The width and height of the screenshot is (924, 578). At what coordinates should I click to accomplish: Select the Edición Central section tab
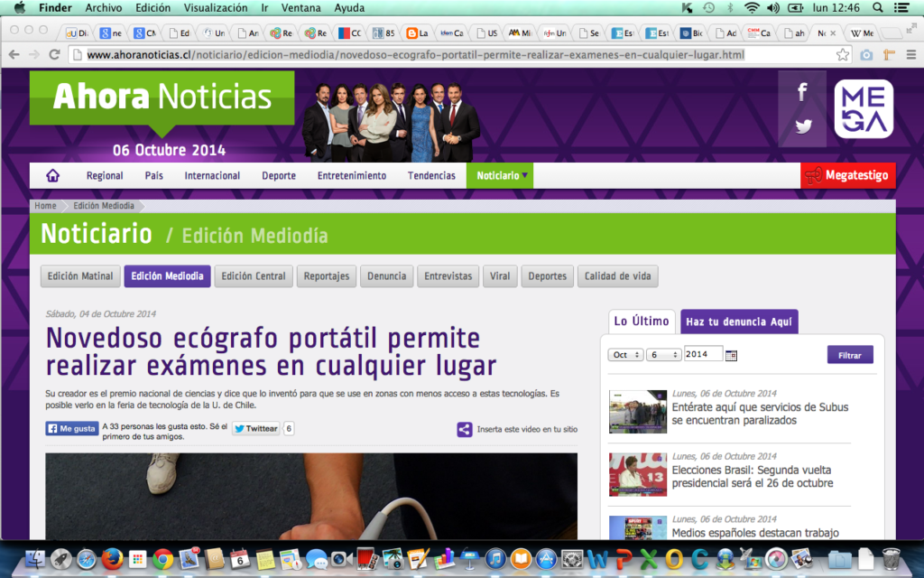tap(254, 276)
